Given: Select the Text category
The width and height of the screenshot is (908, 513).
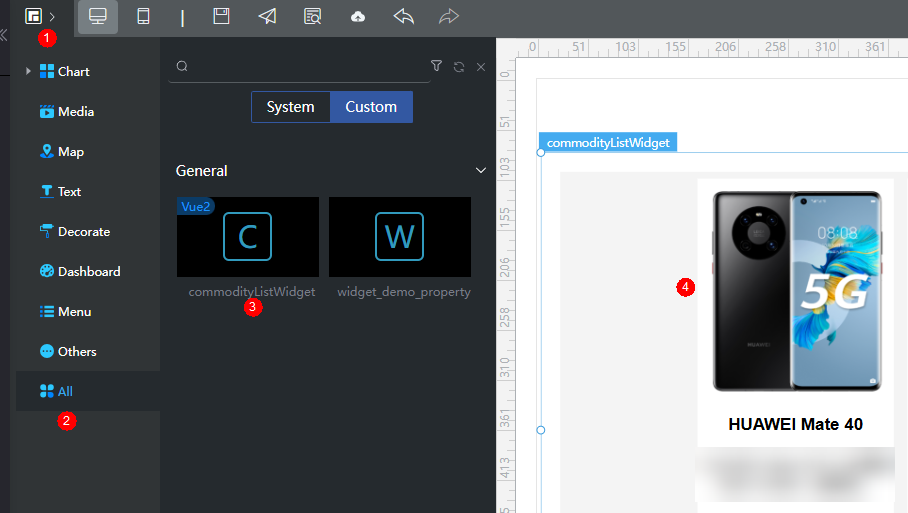Looking at the screenshot, I should coord(60,191).
